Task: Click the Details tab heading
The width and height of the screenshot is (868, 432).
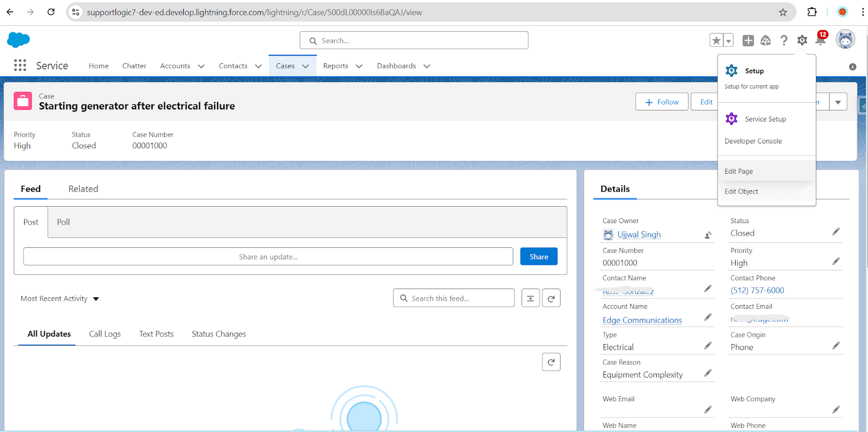Action: click(615, 189)
